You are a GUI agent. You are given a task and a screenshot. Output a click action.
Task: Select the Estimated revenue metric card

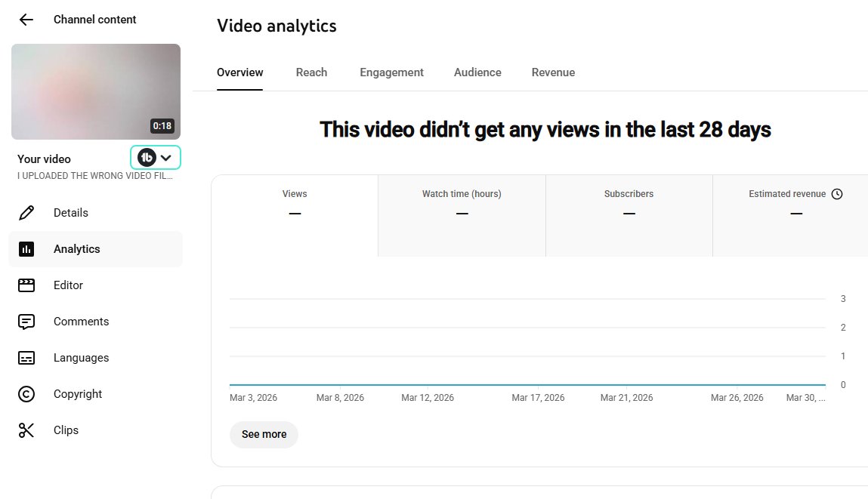(x=790, y=216)
